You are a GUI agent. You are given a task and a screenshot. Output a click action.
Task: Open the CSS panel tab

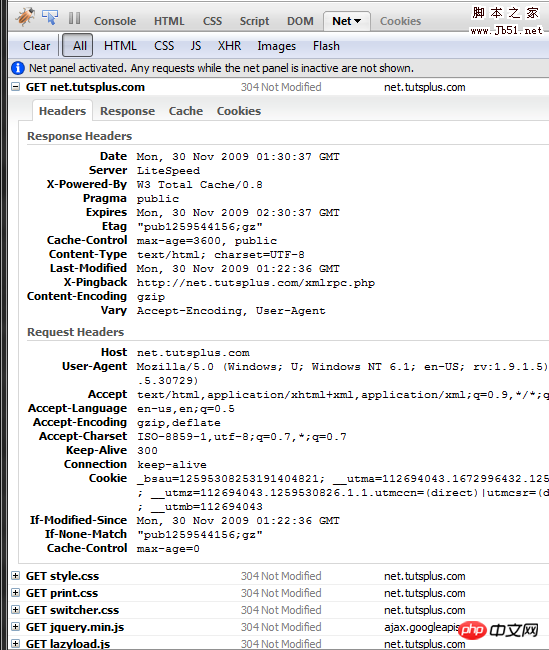212,21
